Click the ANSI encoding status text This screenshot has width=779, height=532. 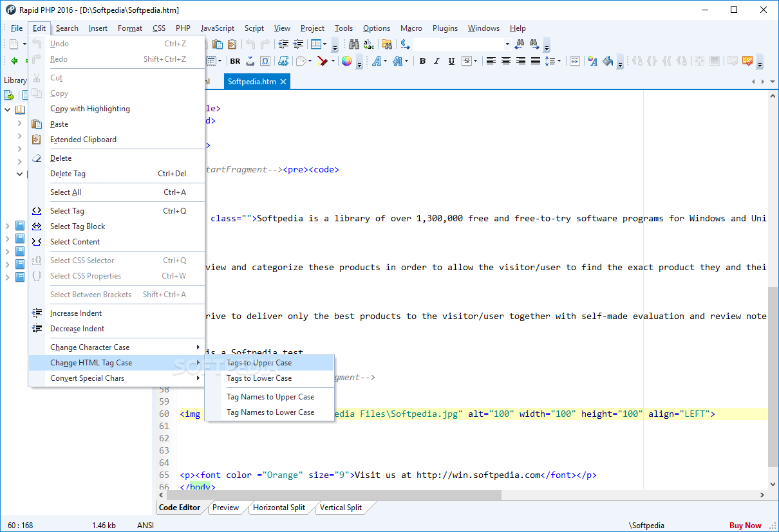145,526
